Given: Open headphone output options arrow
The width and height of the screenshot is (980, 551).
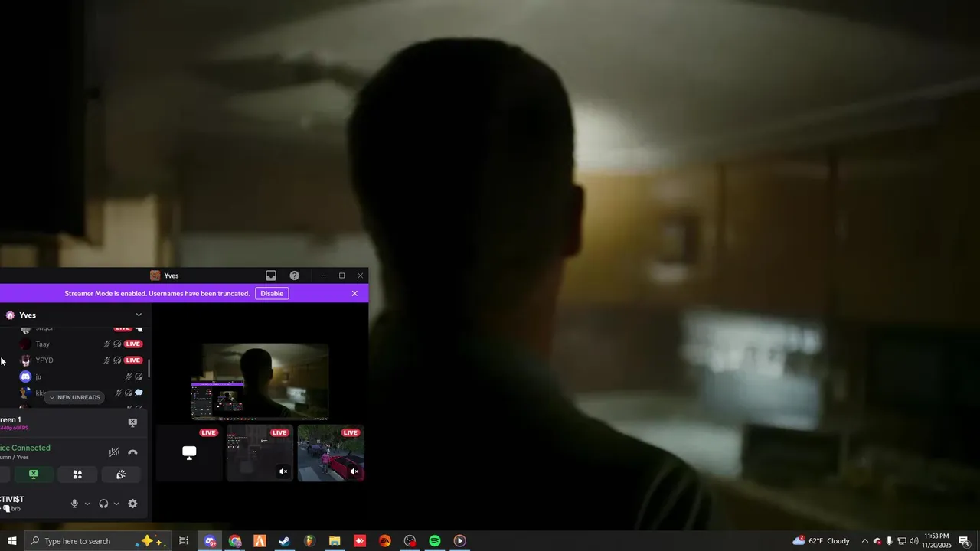Looking at the screenshot, I should click(x=116, y=504).
